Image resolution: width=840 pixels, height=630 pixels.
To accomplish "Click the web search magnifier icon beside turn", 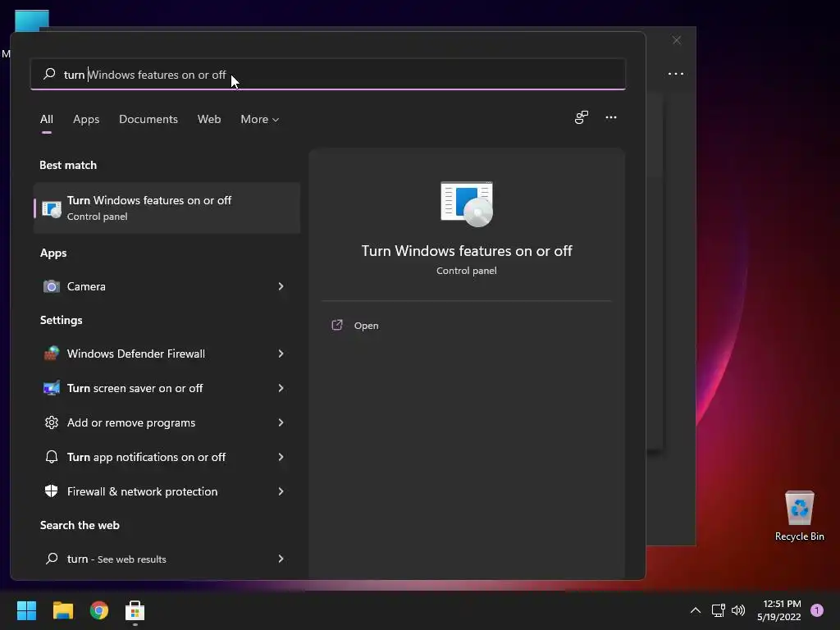I will point(52,559).
